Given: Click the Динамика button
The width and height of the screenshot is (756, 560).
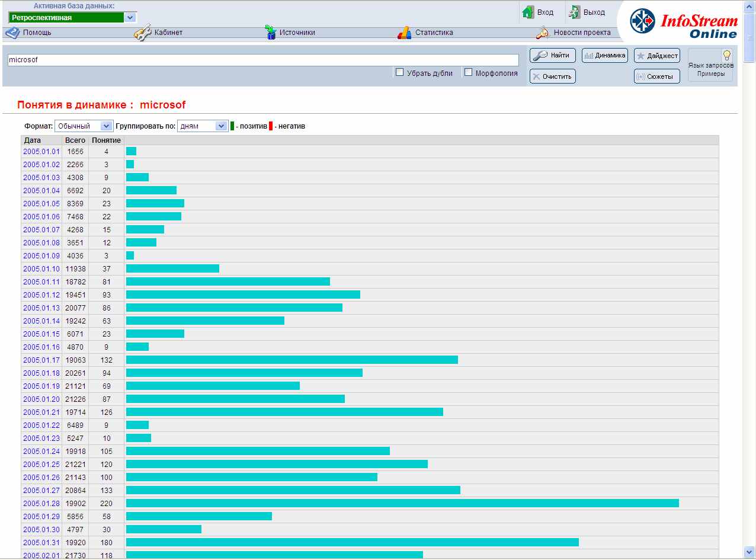Looking at the screenshot, I should (x=605, y=56).
